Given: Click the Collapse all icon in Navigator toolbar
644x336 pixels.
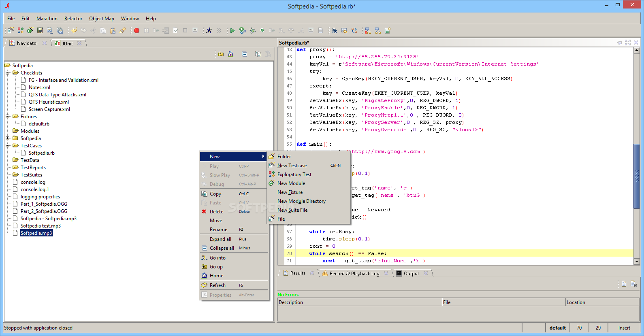Looking at the screenshot, I should pyautogui.click(x=245, y=54).
